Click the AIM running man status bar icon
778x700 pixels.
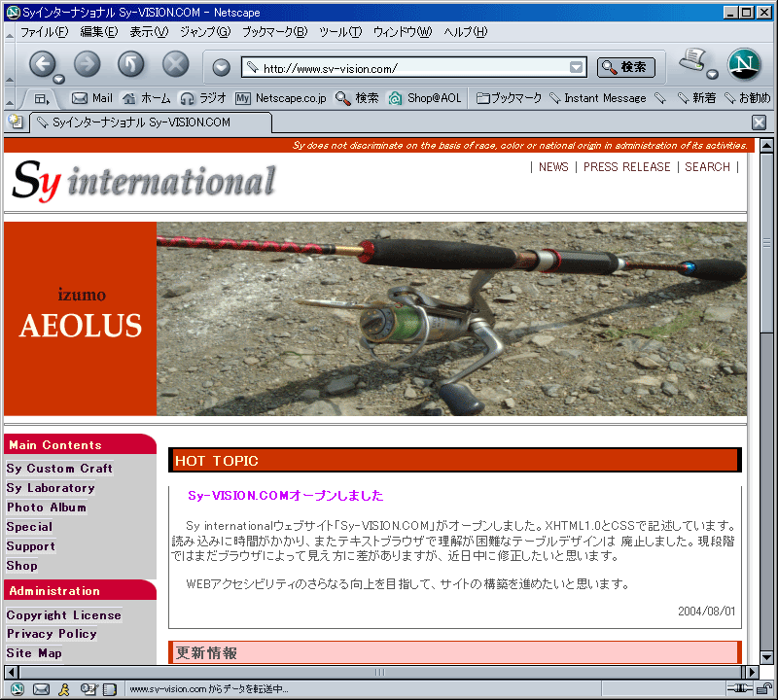coord(64,689)
